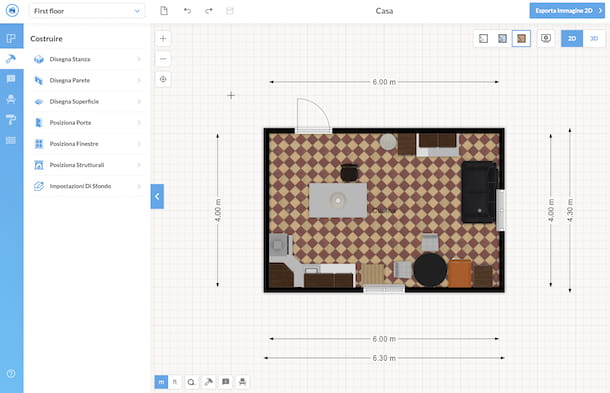Expand the Disegna Superficie chevron
The height and width of the screenshot is (393, 610).
pos(139,102)
